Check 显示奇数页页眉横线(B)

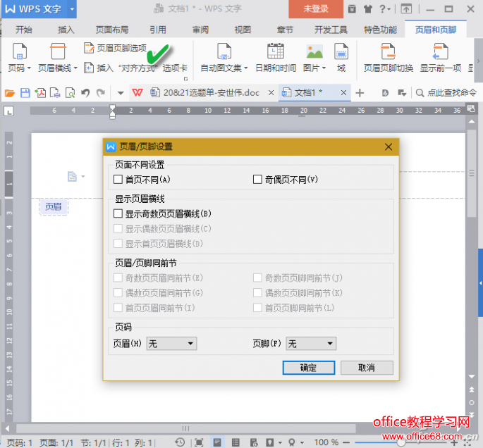pyautogui.click(x=118, y=213)
